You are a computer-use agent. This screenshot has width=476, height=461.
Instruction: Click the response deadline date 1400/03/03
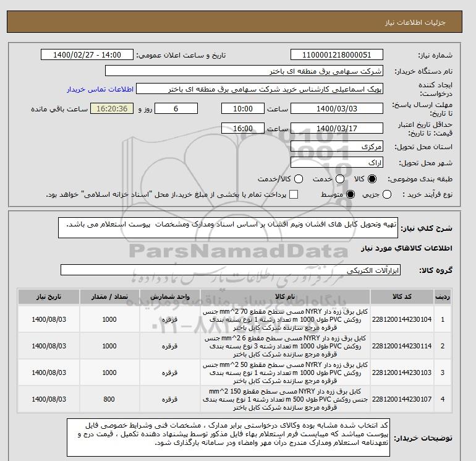click(337, 108)
